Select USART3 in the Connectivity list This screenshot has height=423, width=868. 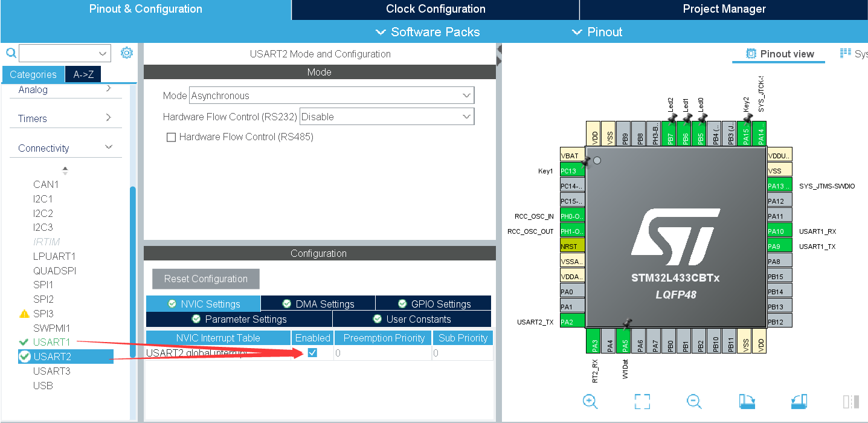coord(52,371)
